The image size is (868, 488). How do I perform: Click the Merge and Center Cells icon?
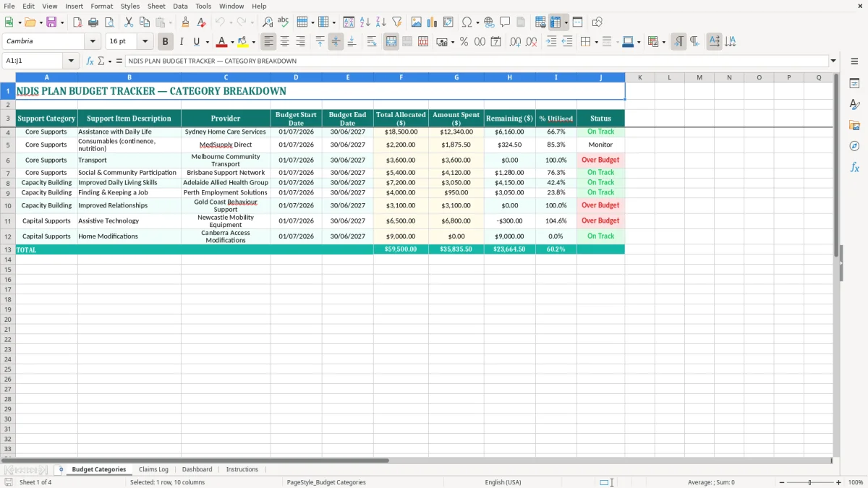coord(391,42)
